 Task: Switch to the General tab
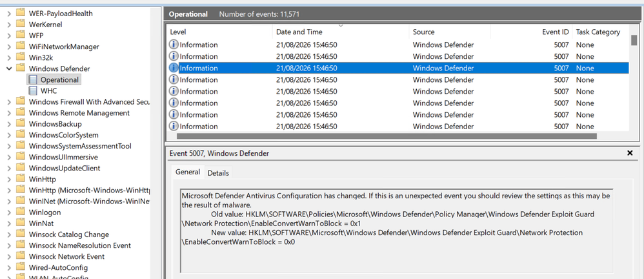pos(188,172)
